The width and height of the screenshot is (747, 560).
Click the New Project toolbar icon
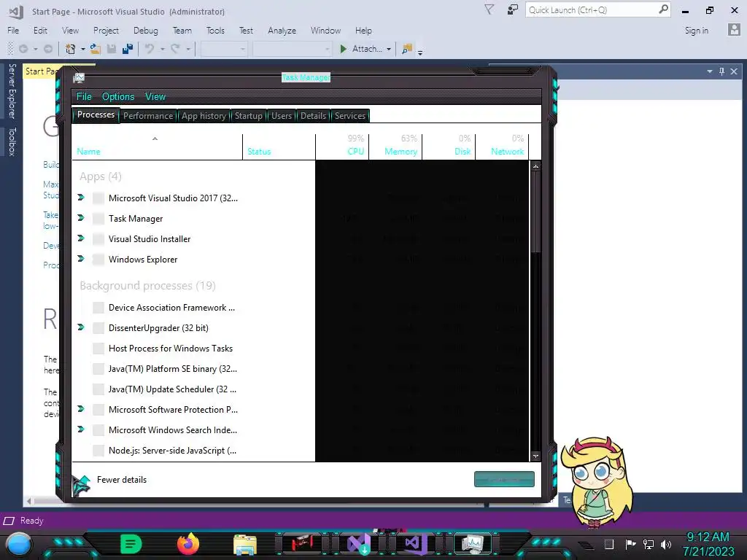click(x=71, y=49)
